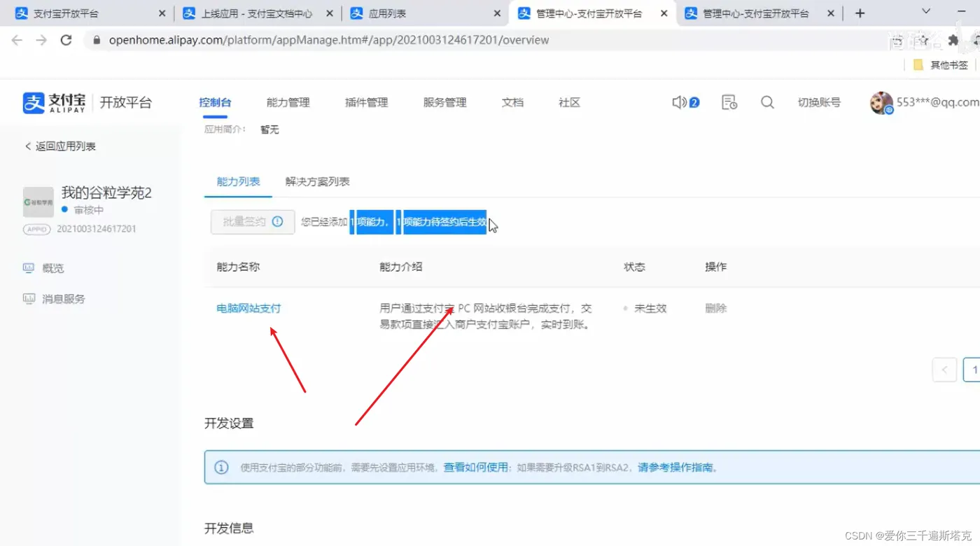Click the info icon in development settings notice
This screenshot has height=546, width=980.
click(221, 467)
